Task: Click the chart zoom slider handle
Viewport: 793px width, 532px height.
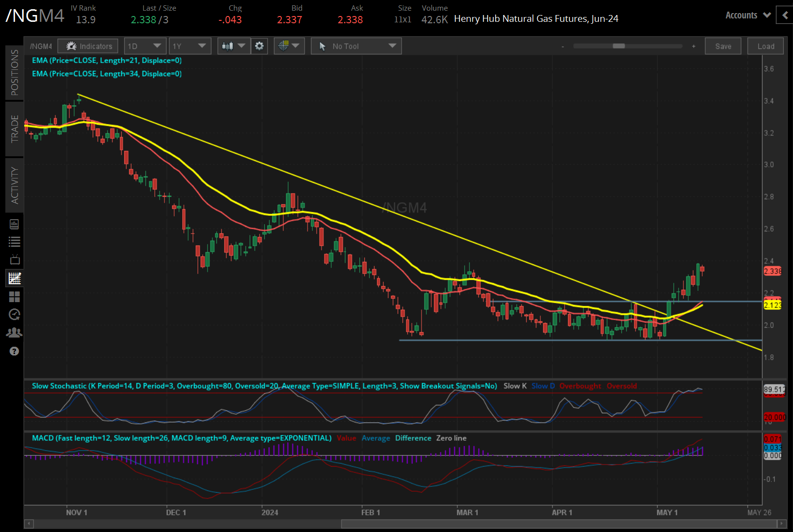Action: [x=618, y=46]
